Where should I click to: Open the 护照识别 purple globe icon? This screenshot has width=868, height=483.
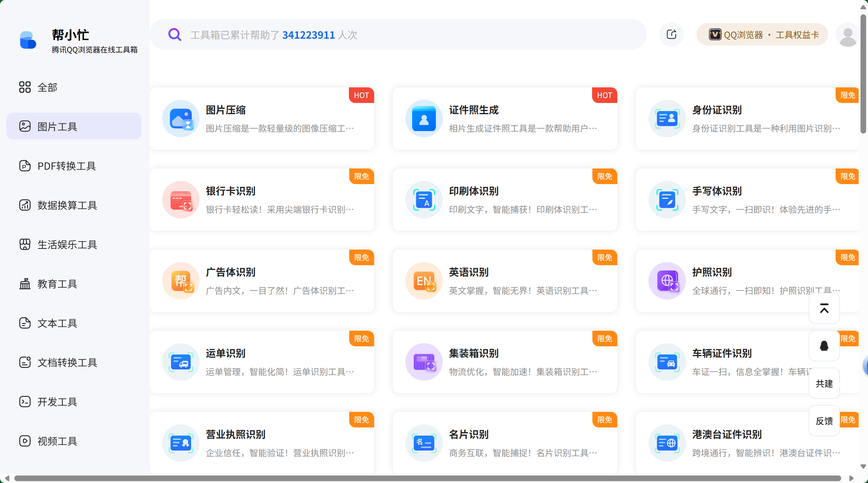[x=667, y=281]
